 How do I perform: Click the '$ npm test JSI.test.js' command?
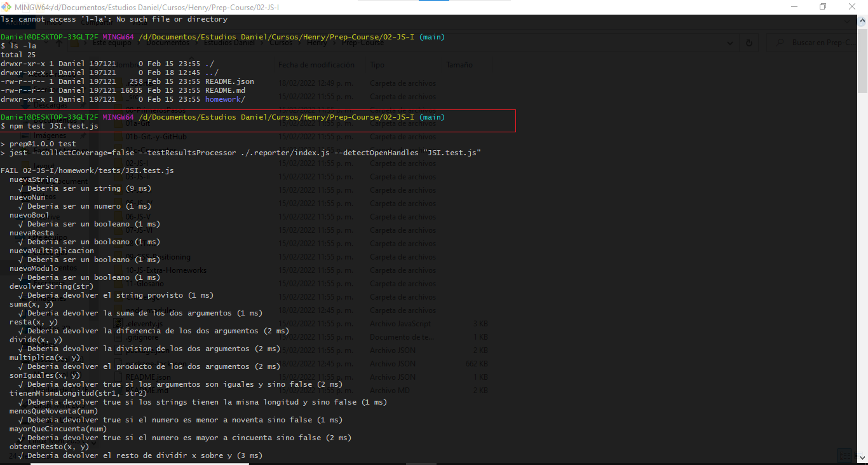pos(50,126)
